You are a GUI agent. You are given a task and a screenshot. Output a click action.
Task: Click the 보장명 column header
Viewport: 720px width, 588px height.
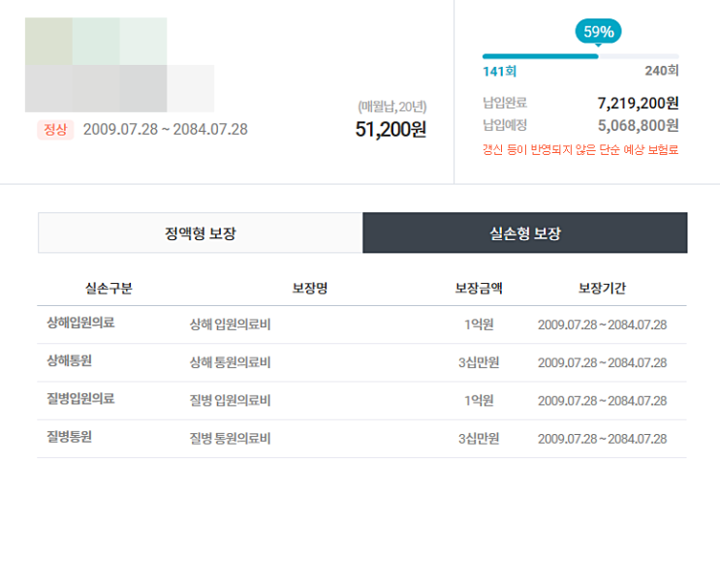310,289
